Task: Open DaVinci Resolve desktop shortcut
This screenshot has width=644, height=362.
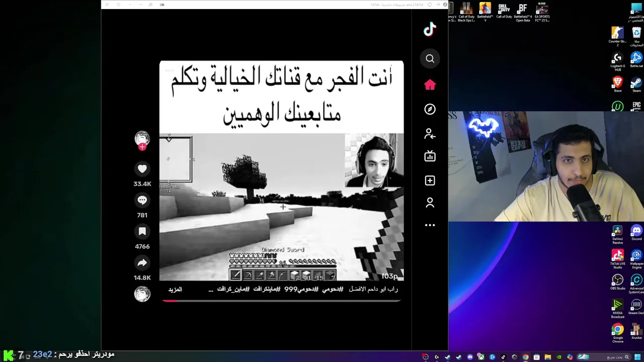Action: point(617,234)
